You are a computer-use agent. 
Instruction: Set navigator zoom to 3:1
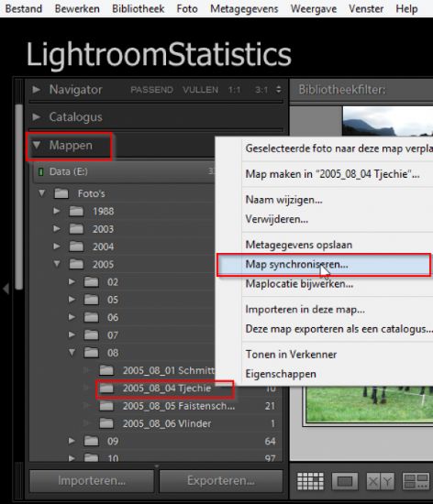click(x=261, y=90)
